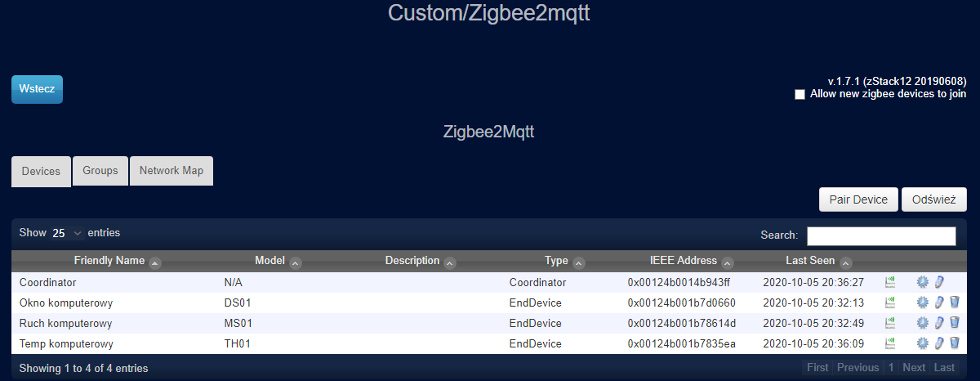Sort by Last Seen column arrow
This screenshot has width=980, height=381.
pyautogui.click(x=846, y=262)
